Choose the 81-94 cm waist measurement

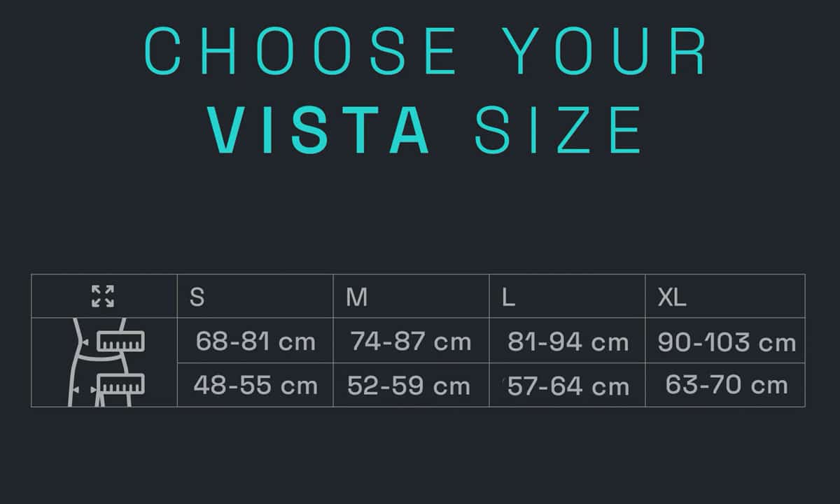(568, 342)
